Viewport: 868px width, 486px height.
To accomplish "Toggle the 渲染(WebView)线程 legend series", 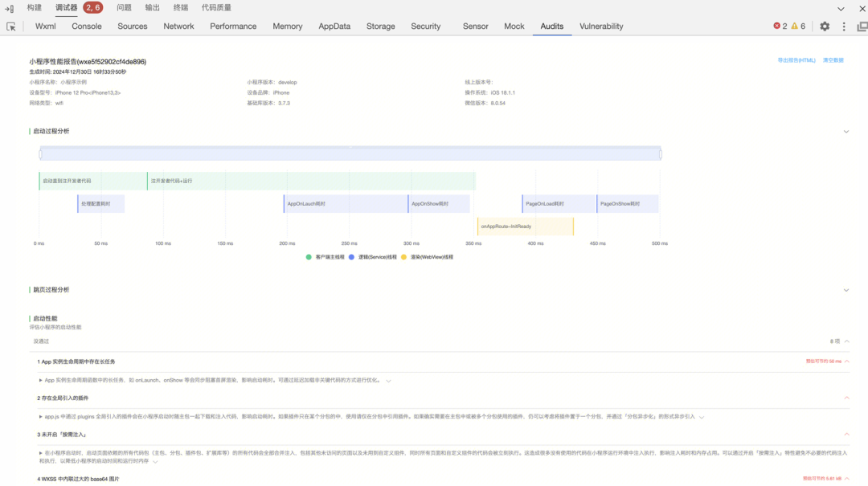I will coord(427,257).
